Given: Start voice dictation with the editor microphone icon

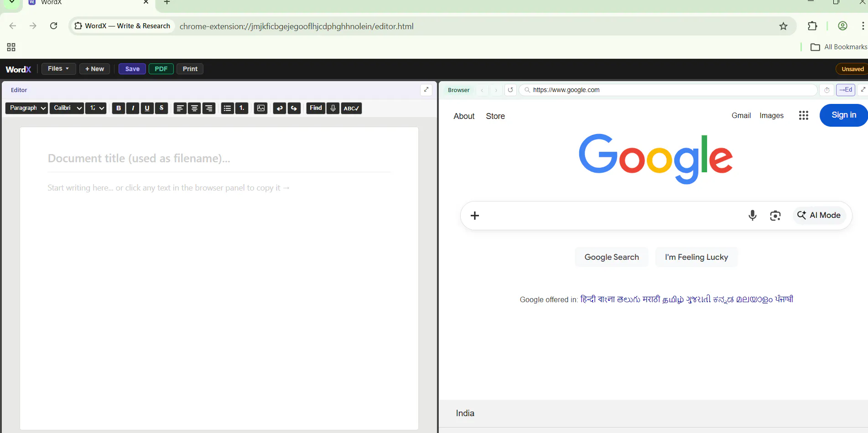Looking at the screenshot, I should [333, 108].
